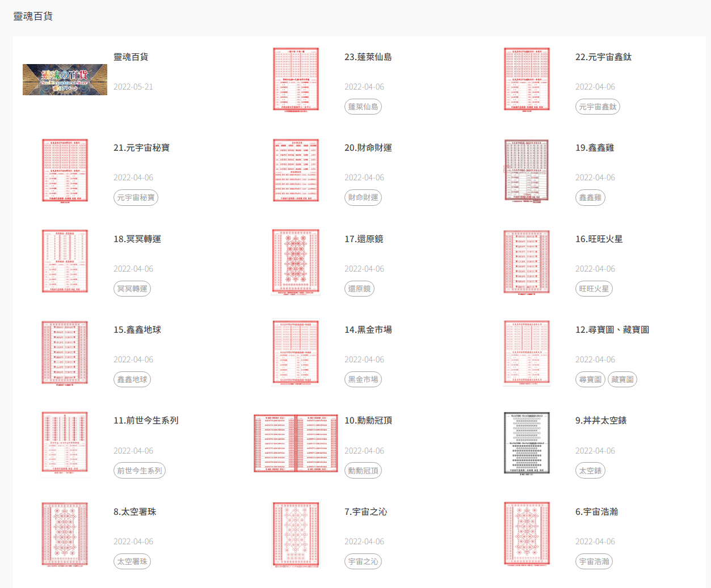Image resolution: width=711 pixels, height=588 pixels.
Task: Open the 12.尋寶圖、藏寶圖 title link
Action: (x=612, y=329)
